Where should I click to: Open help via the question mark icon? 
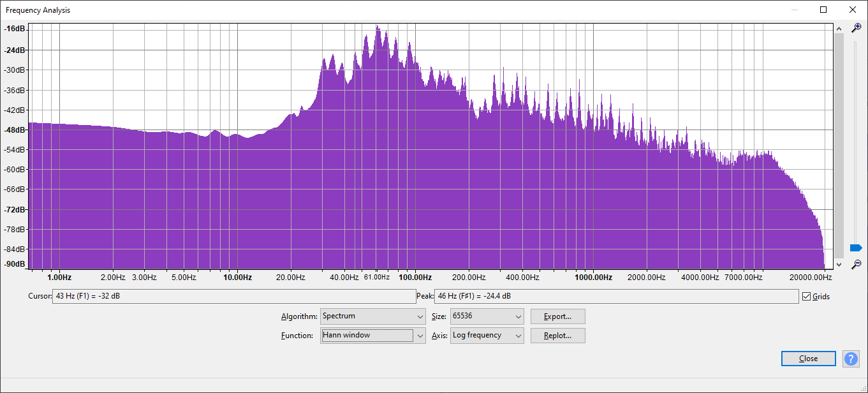(851, 359)
